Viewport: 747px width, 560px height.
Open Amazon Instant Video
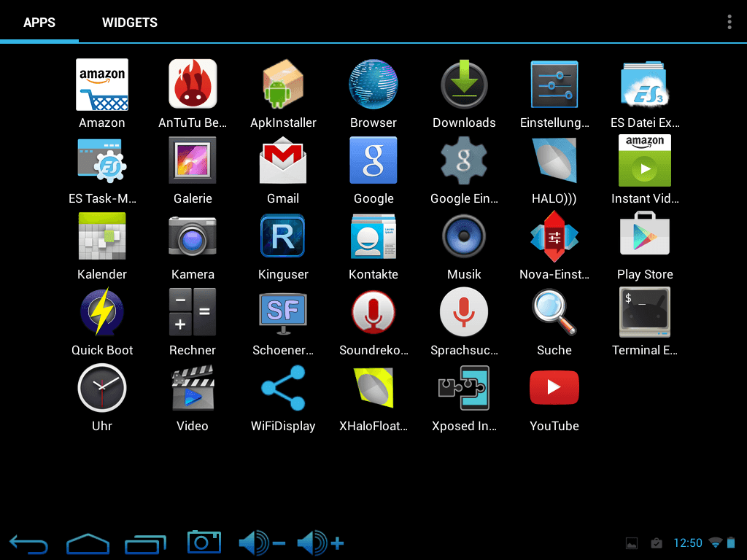[x=645, y=161]
